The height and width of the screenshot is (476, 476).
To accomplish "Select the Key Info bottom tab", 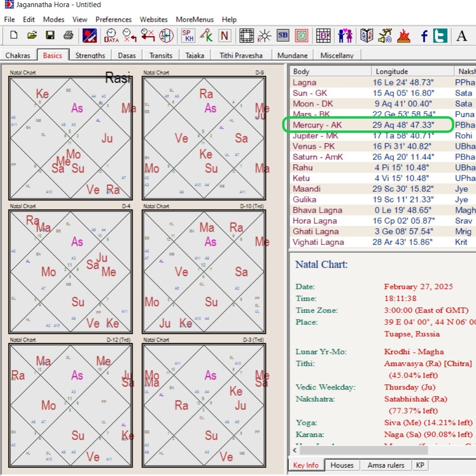I will (x=306, y=465).
